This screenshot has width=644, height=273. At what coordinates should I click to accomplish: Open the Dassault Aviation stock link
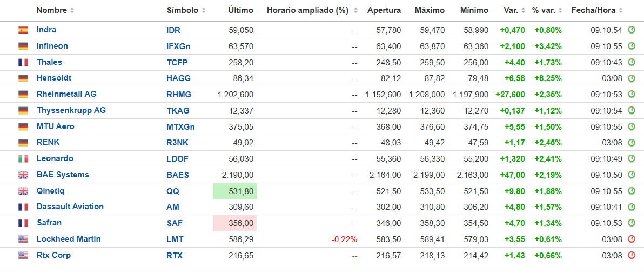click(x=70, y=207)
